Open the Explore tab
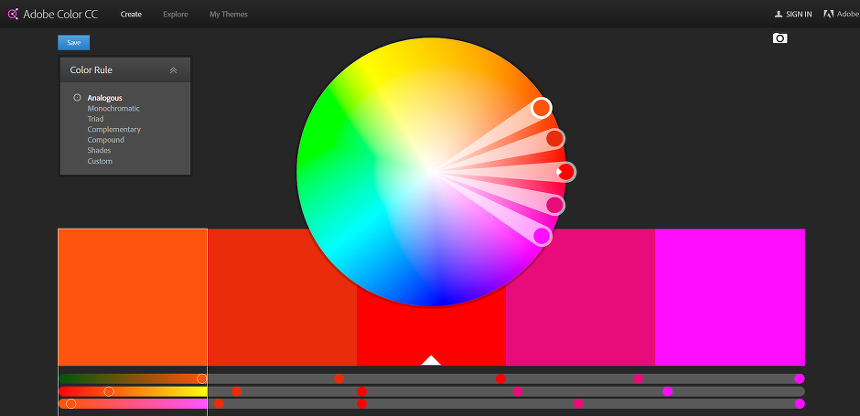Viewport: 860px width, 416px height. (x=175, y=14)
